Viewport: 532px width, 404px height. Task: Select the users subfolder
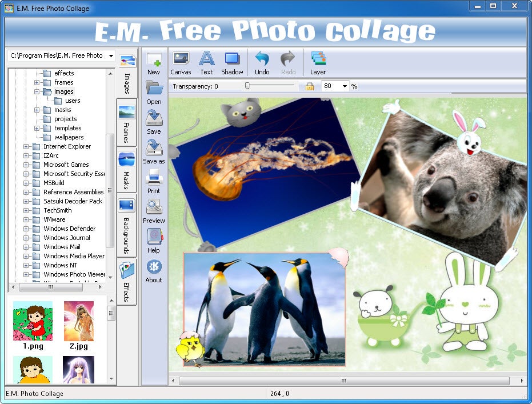pyautogui.click(x=73, y=101)
